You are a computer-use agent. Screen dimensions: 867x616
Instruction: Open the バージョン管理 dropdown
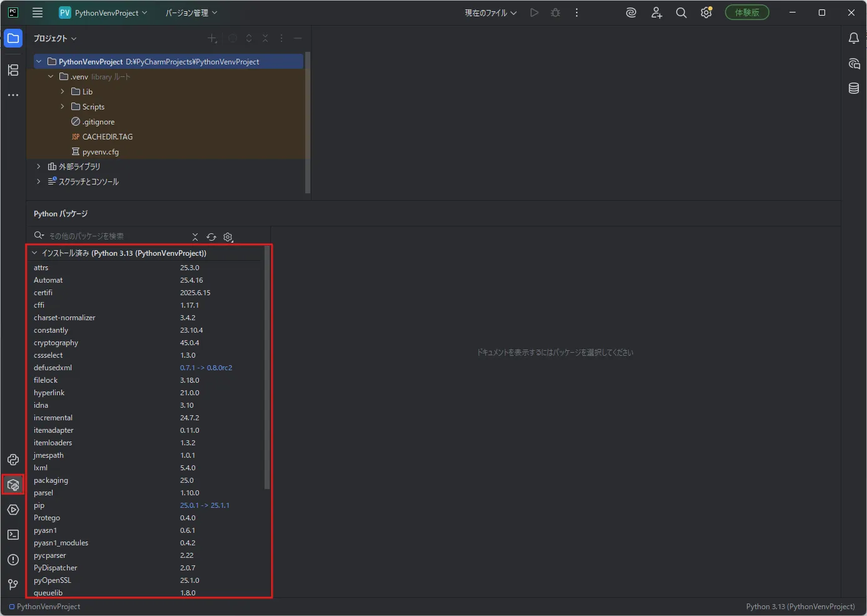(191, 13)
